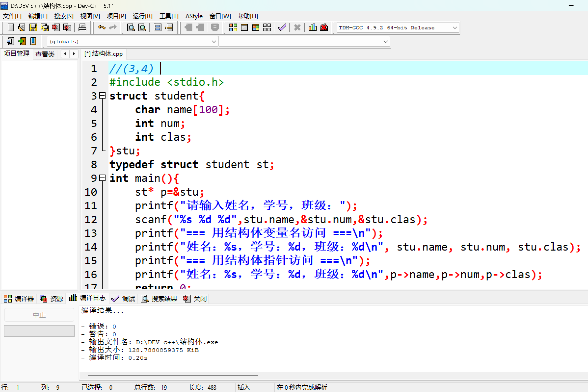This screenshot has width=588, height=392.
Task: Switch to the 调试 debug tab
Action: click(124, 298)
